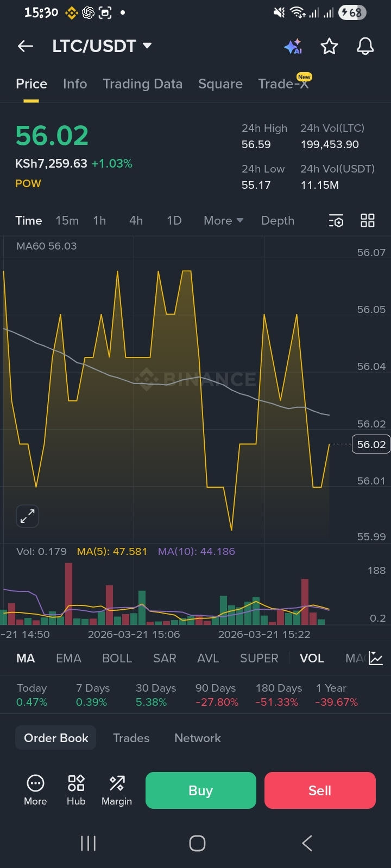Tap the Buy button
The height and width of the screenshot is (868, 391).
201,790
